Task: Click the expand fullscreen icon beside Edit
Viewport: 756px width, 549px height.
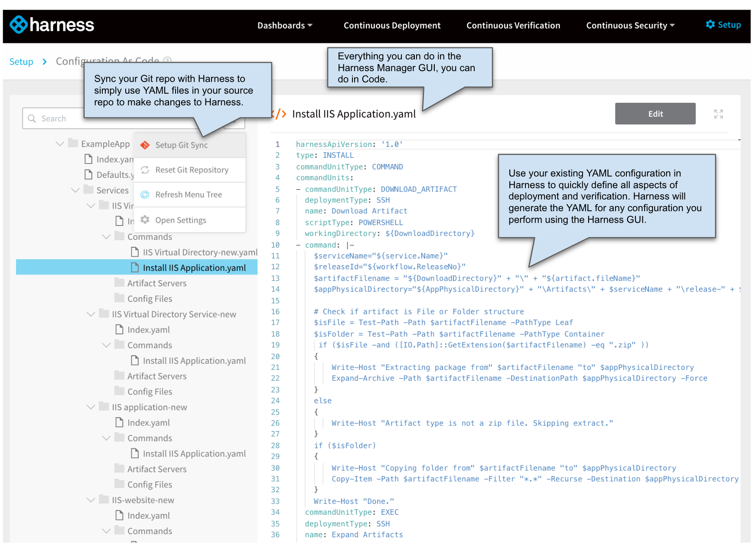Action: pos(718,114)
